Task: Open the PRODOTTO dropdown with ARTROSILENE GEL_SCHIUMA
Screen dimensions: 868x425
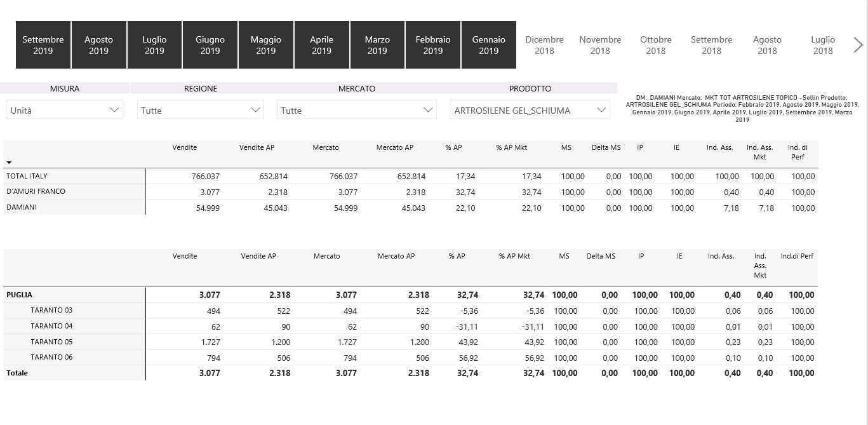Action: pyautogui.click(x=530, y=110)
